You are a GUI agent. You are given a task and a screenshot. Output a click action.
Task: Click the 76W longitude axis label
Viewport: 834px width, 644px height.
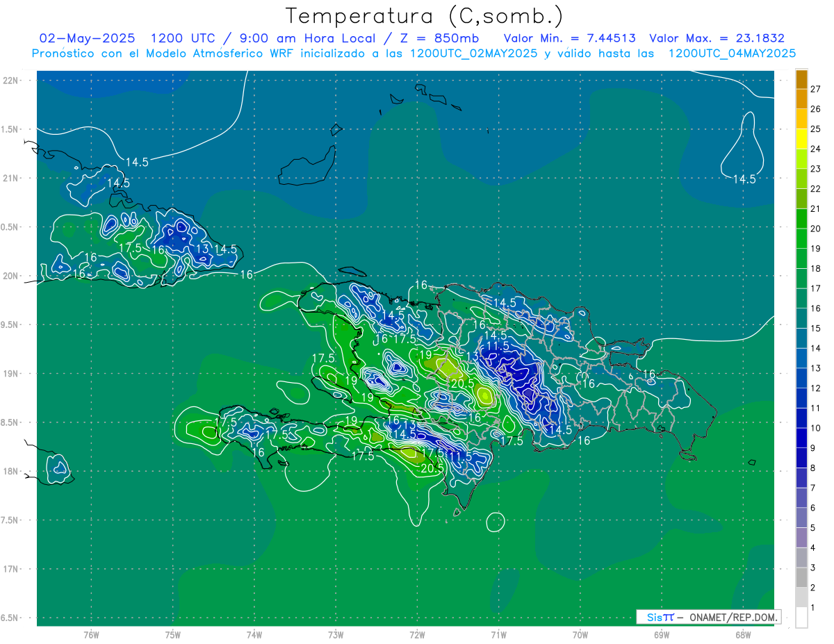91,635
